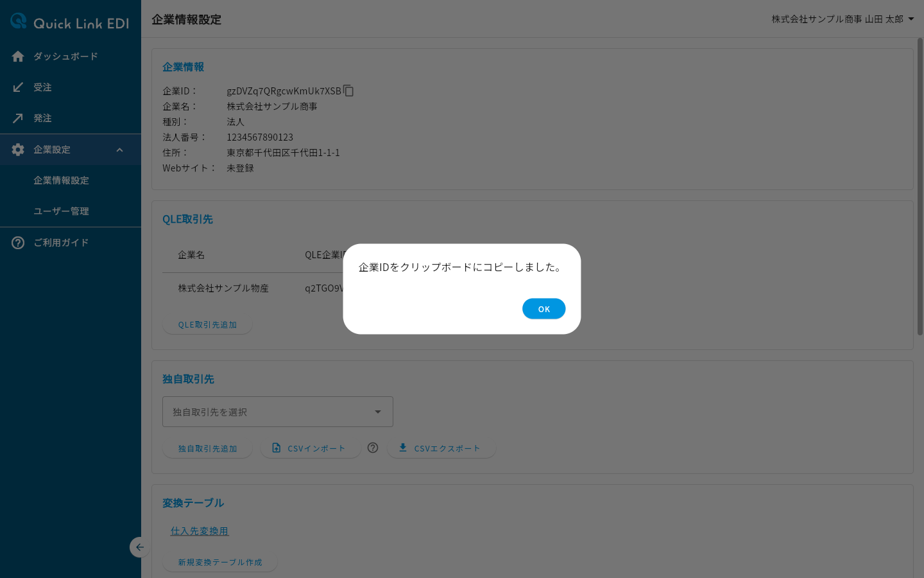924x578 pixels.
Task: Click the address 東京都千代田区千代田1-1-1
Action: 283,153
